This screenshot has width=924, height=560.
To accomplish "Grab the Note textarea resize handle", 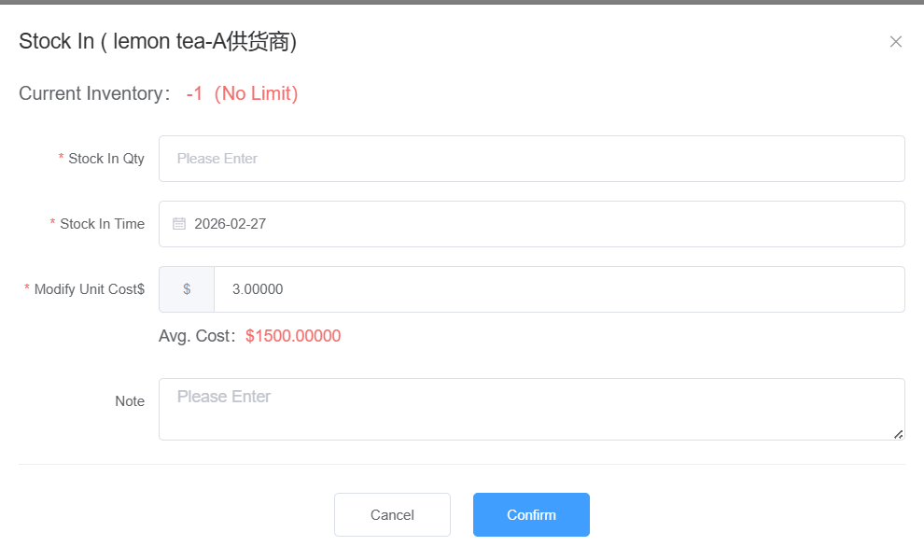I will coord(898,433).
